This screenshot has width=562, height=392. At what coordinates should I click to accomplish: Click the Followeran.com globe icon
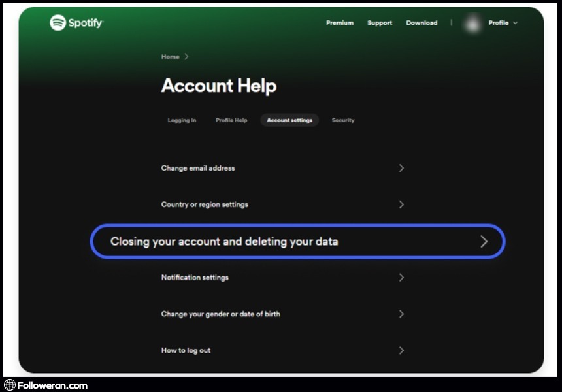click(9, 385)
